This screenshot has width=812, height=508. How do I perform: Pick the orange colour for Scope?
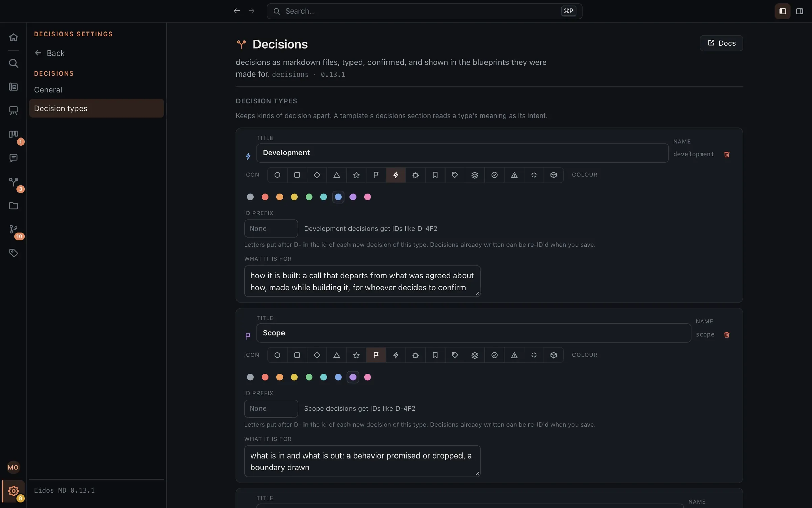point(279,377)
